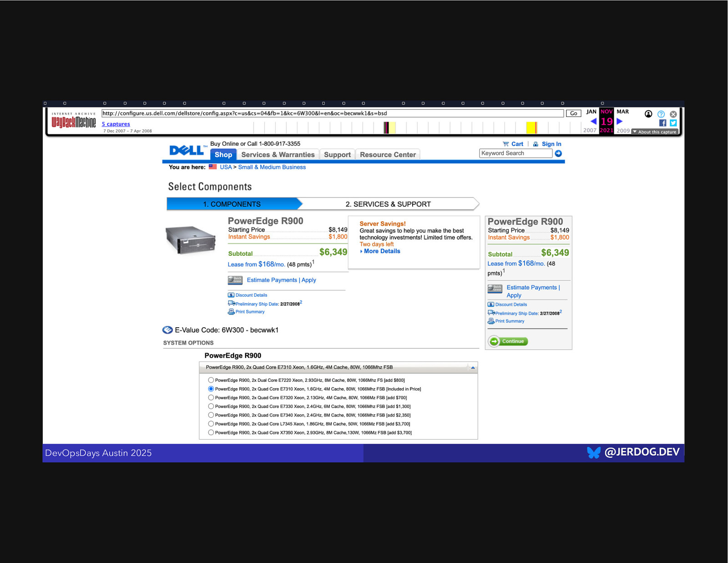This screenshot has width=728, height=563.
Task: Click the shopping cart icon
Action: [x=506, y=144]
